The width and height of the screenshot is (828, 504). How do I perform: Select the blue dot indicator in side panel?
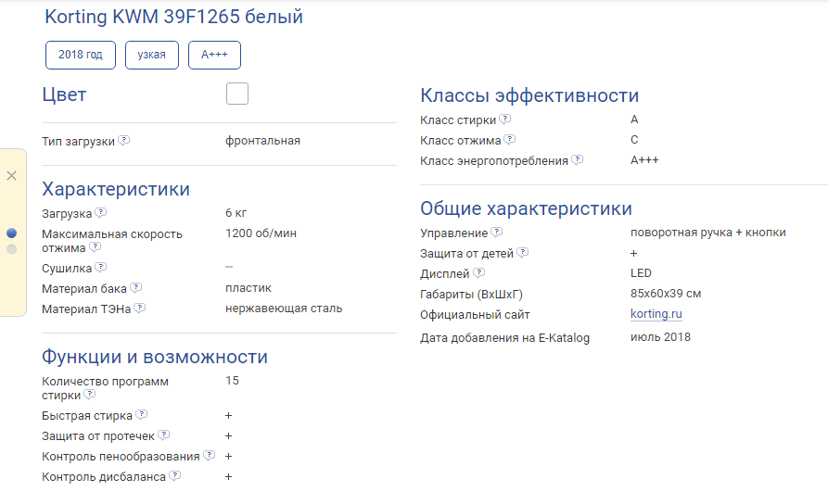11,233
